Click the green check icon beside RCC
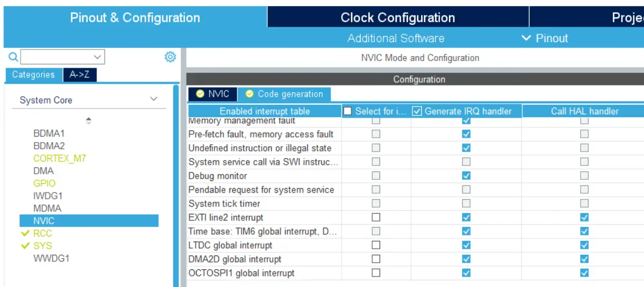Screen dimensions: 644x287 [x=25, y=233]
